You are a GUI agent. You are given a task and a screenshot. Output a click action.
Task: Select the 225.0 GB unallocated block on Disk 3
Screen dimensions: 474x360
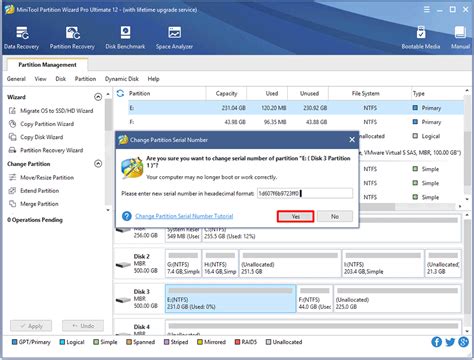click(398, 299)
